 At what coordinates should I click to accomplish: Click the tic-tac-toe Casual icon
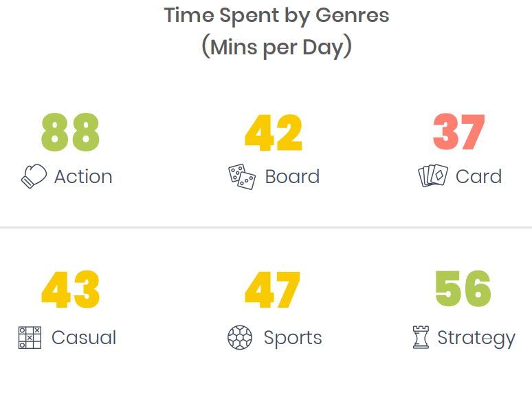[x=30, y=338]
